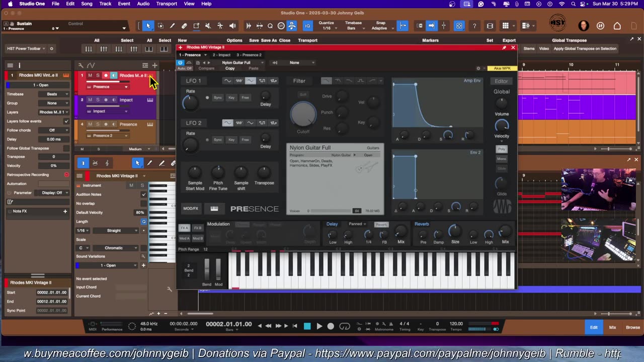
Task: Click the MOD/FX button
Action: (191, 209)
